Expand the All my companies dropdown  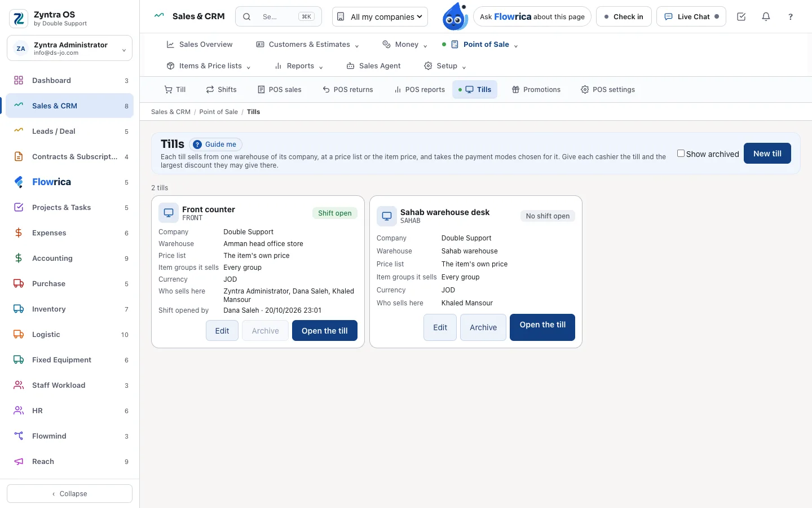[x=380, y=17]
